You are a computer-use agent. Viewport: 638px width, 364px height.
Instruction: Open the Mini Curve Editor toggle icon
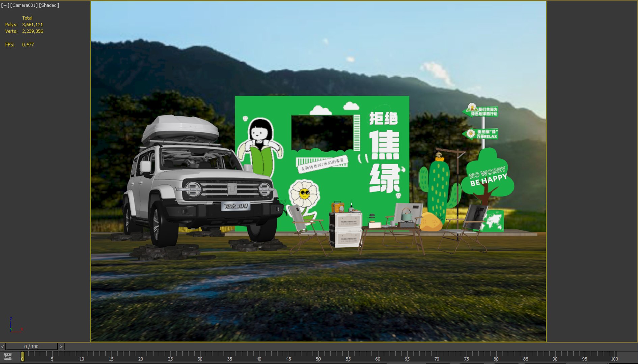(8, 356)
